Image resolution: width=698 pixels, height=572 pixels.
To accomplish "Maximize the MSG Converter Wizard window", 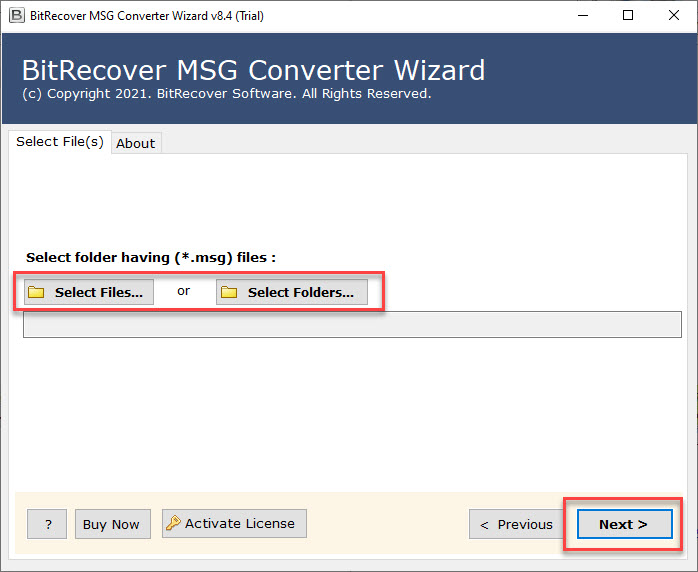I will (628, 16).
